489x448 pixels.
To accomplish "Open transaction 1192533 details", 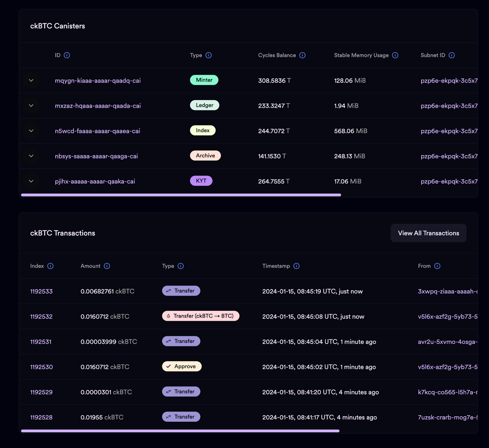I will click(41, 291).
